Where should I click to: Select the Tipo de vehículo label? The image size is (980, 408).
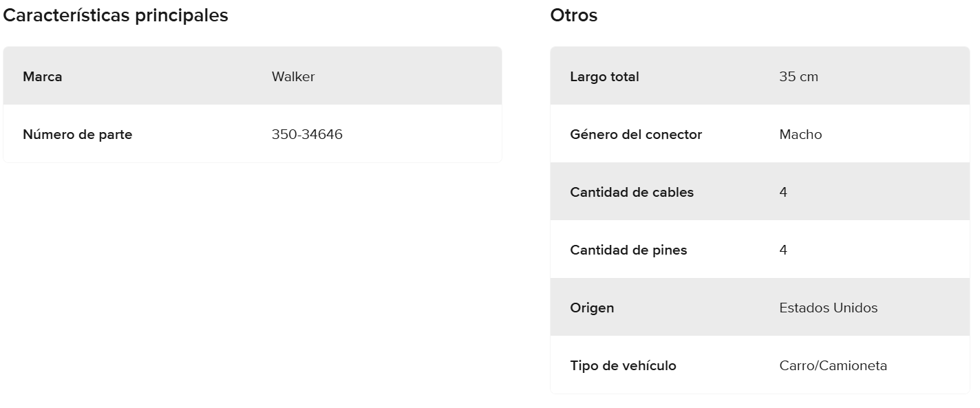[623, 365]
